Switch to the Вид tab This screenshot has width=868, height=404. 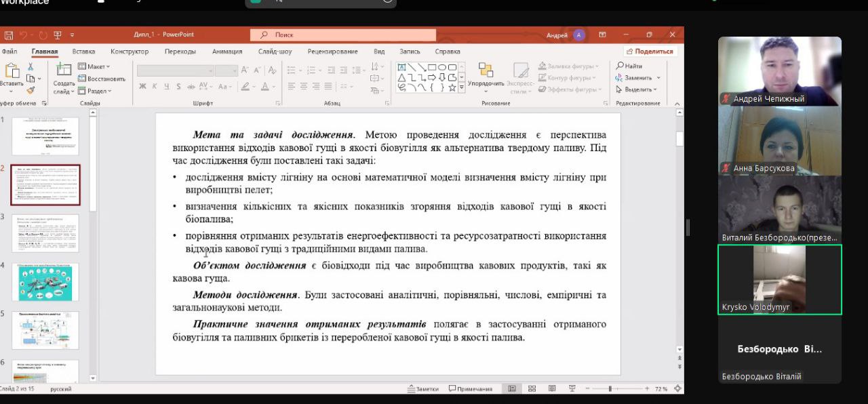[x=379, y=52]
